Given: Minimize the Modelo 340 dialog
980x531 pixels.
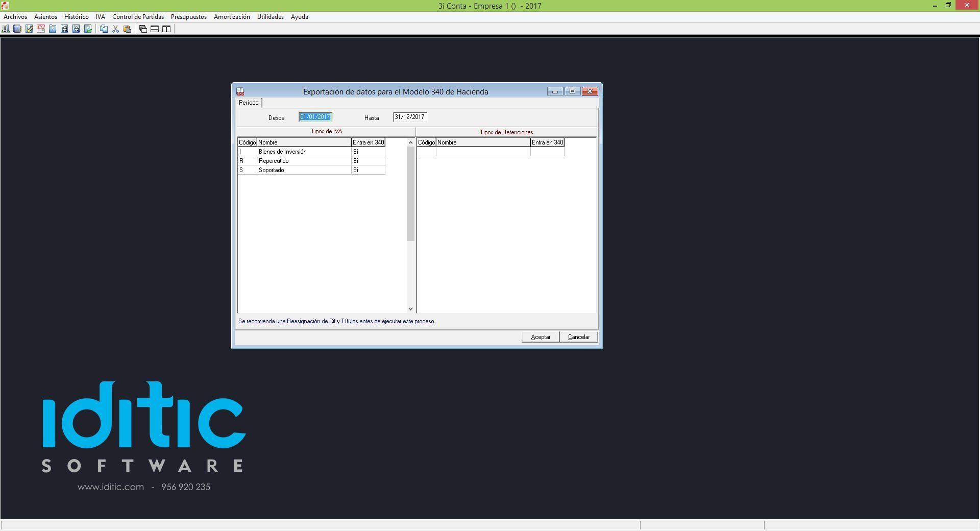Looking at the screenshot, I should pos(555,91).
